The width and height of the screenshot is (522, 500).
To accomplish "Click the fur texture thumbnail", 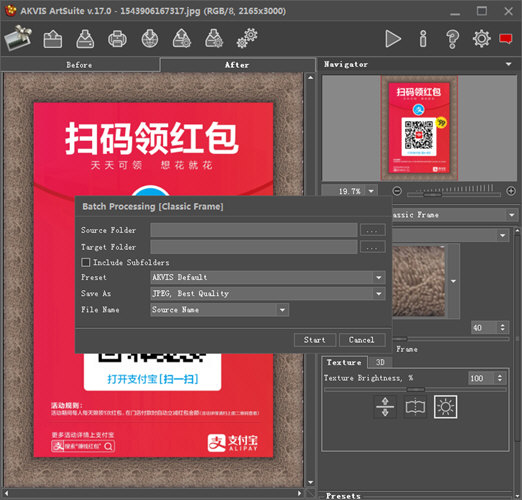I will pyautogui.click(x=419, y=281).
